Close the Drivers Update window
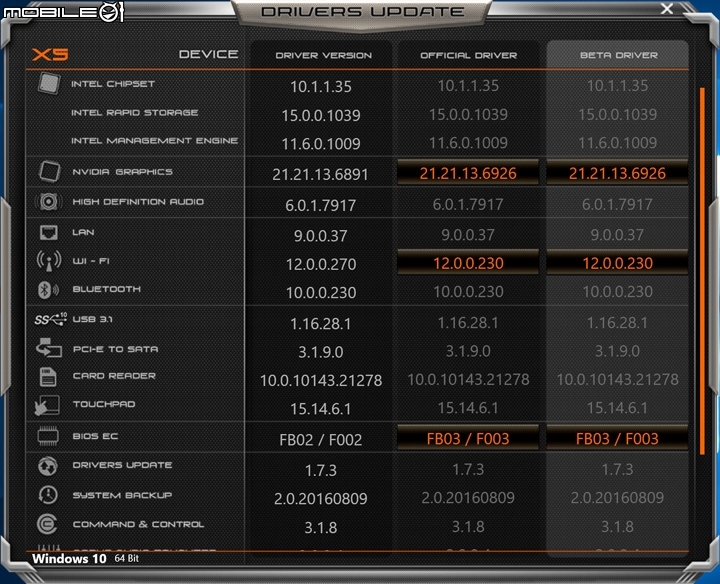Image resolution: width=720 pixels, height=584 pixels. 667,8
